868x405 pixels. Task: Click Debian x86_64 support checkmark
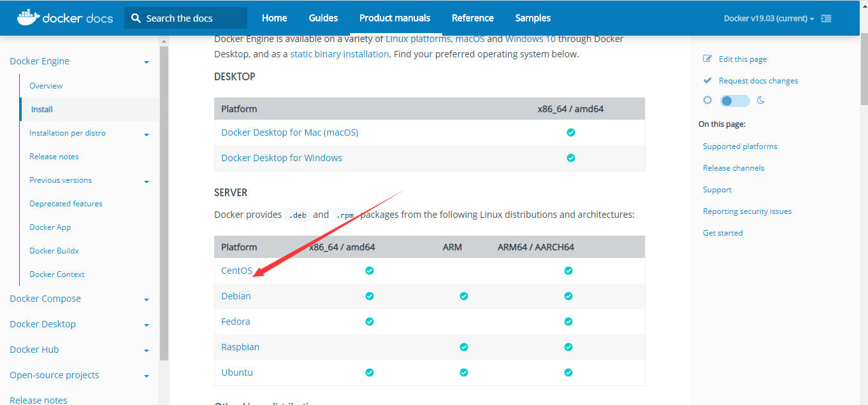pyautogui.click(x=369, y=296)
